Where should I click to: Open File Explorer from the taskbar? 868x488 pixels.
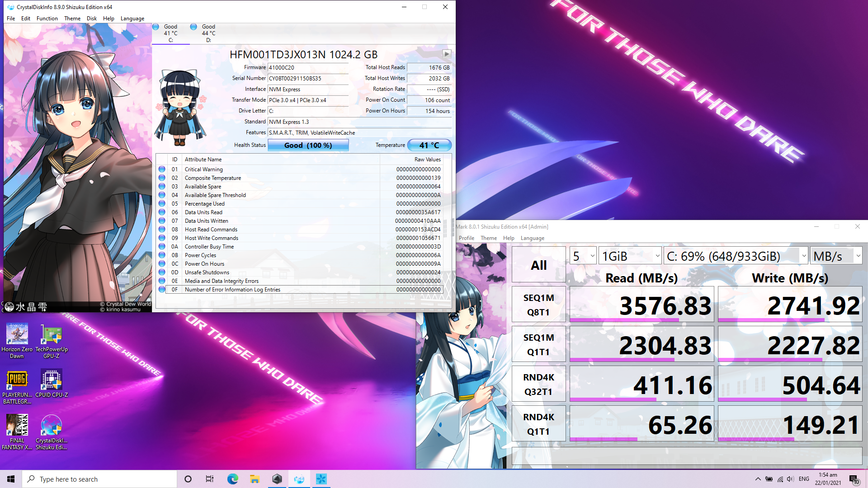click(255, 479)
